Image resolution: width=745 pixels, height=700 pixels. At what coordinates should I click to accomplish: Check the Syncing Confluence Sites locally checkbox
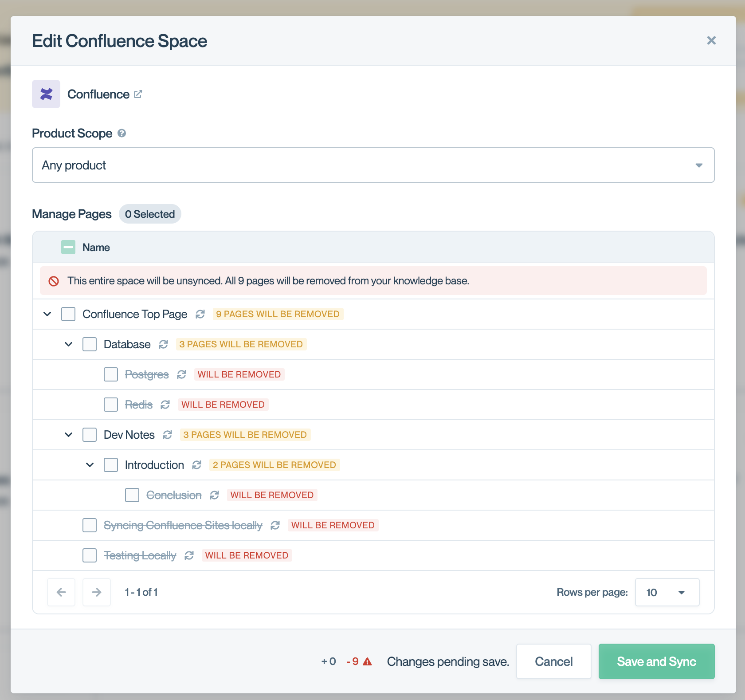(90, 525)
